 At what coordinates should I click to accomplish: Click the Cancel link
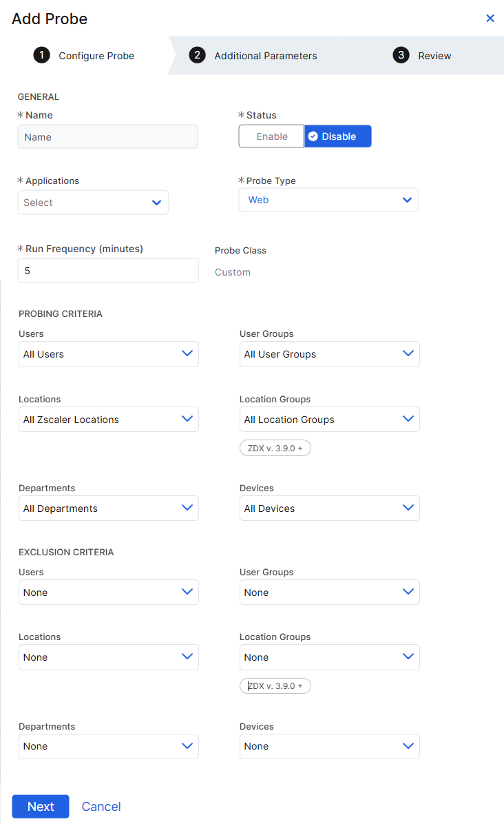(101, 807)
